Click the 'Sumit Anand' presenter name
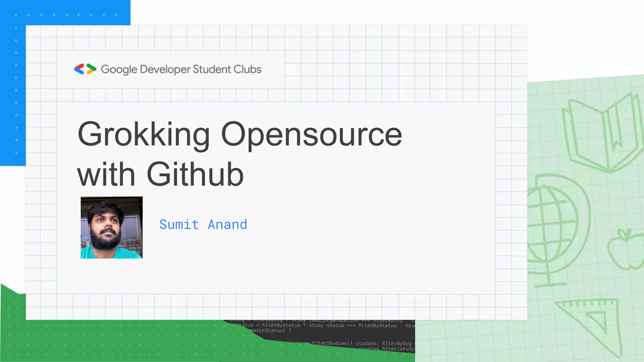 point(203,225)
